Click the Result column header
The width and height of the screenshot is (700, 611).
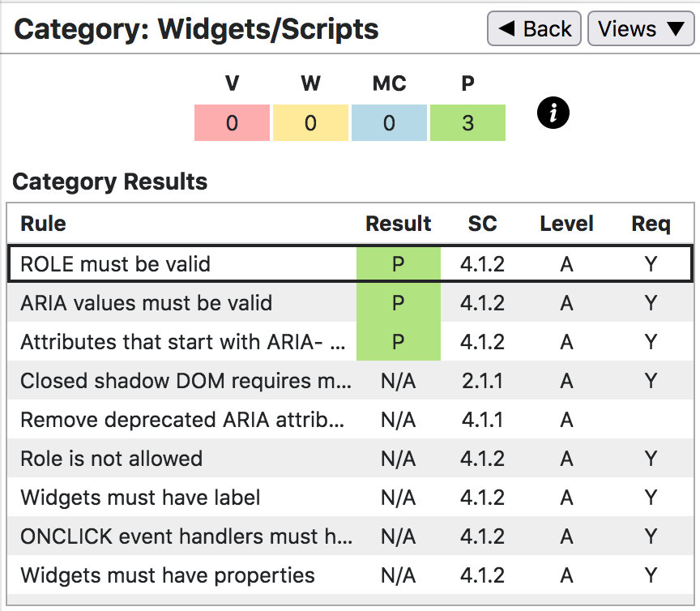[x=399, y=224]
